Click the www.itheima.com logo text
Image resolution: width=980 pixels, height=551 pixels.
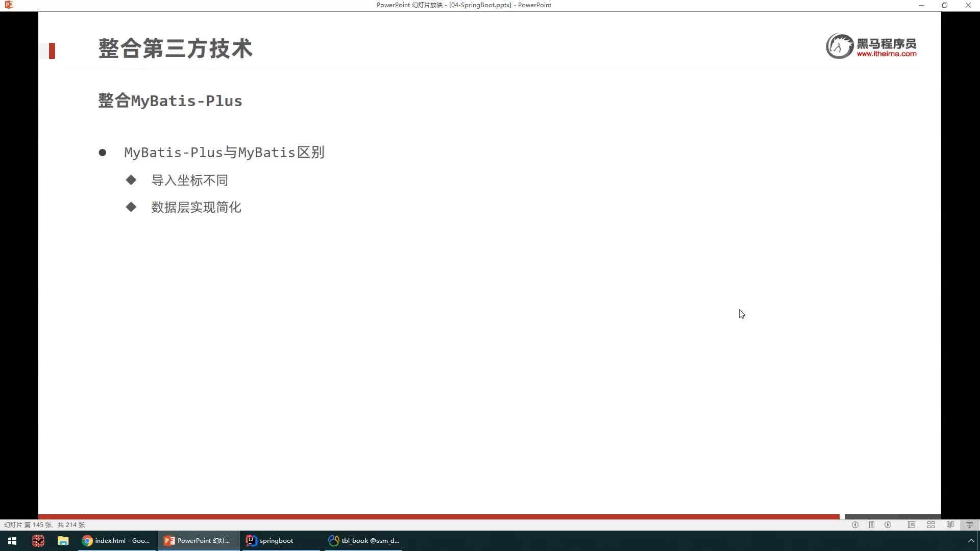[x=887, y=54]
